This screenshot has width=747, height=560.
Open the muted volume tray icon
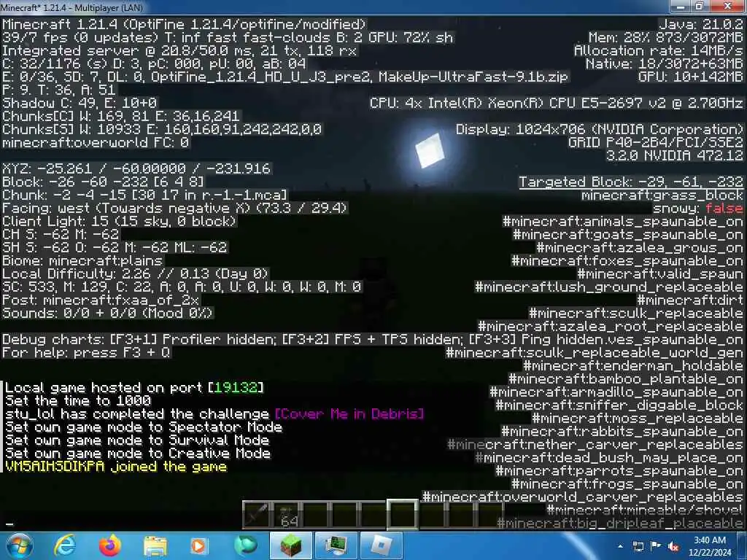(x=673, y=547)
